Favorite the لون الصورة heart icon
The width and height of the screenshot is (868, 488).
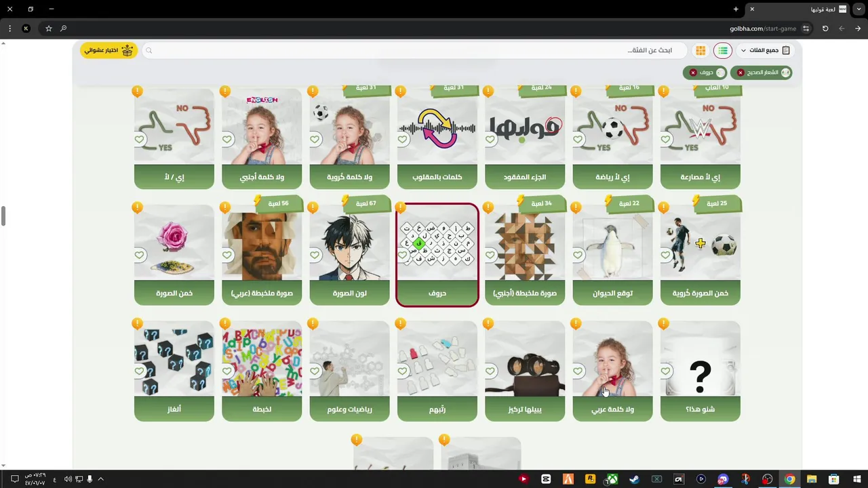(x=315, y=256)
